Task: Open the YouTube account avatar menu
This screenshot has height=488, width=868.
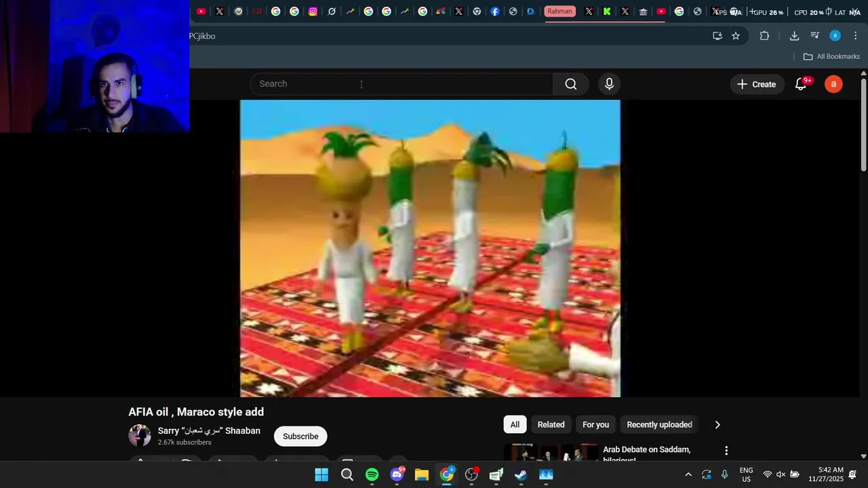Action: coord(833,84)
